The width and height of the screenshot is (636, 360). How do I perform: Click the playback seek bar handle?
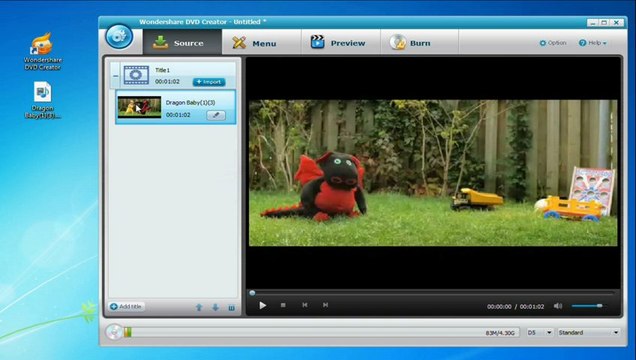(x=252, y=293)
